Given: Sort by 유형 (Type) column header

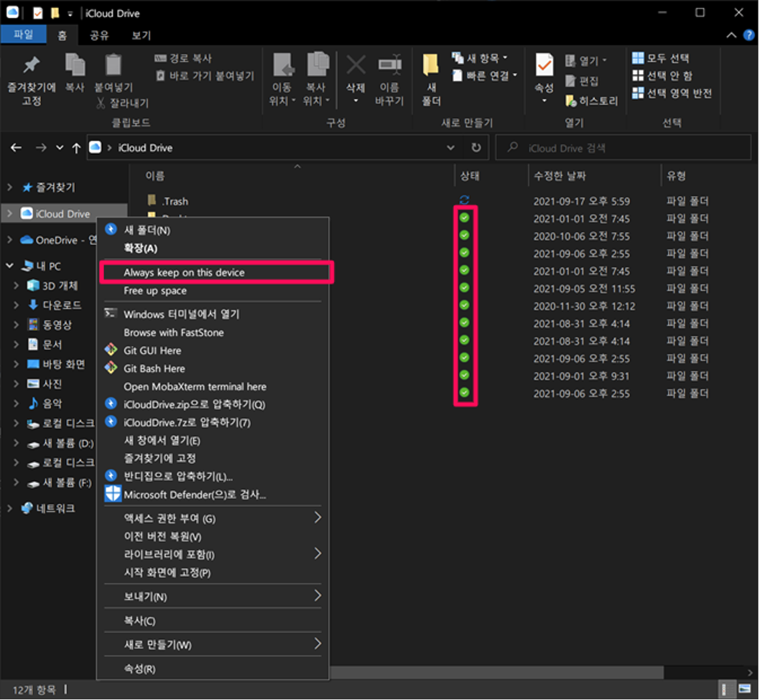Looking at the screenshot, I should pyautogui.click(x=676, y=176).
